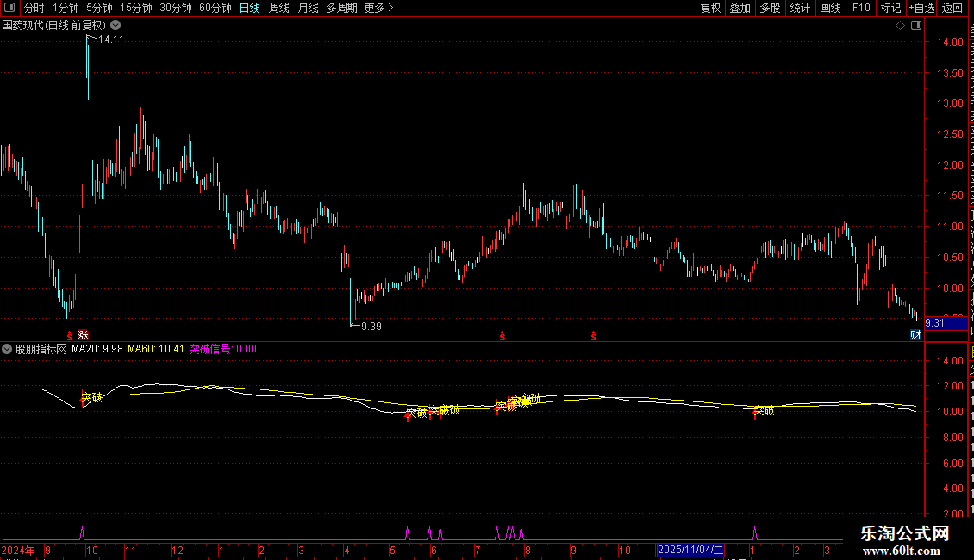
Task: Toggle the right info panel icon
Action: click(916, 26)
